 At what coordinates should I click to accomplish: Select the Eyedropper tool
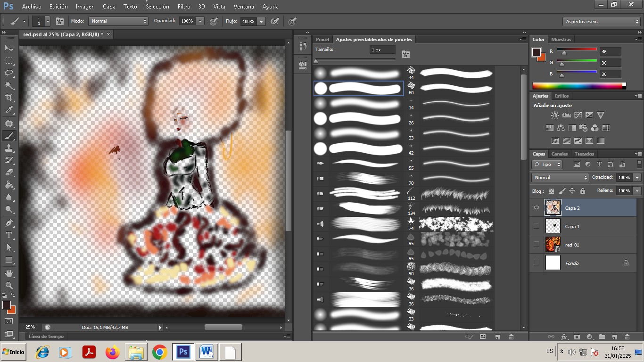tap(9, 110)
